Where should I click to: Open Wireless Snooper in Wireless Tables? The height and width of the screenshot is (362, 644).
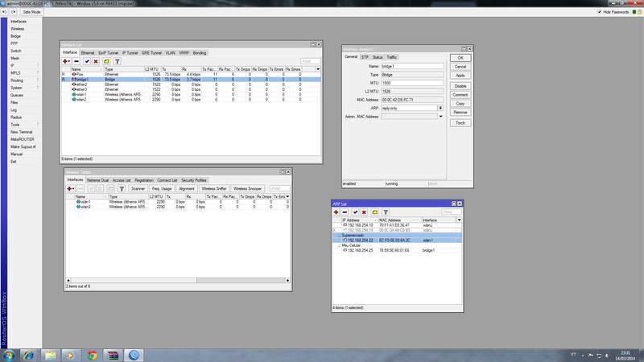[x=247, y=188]
